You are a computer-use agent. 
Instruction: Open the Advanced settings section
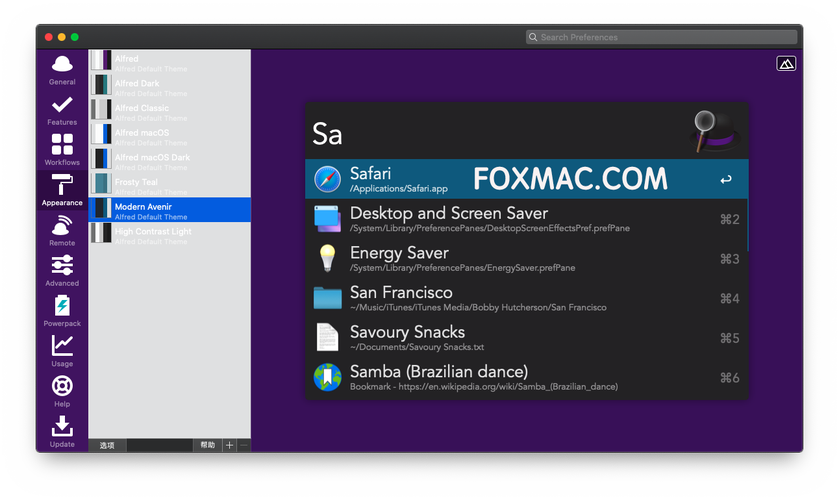[62, 271]
